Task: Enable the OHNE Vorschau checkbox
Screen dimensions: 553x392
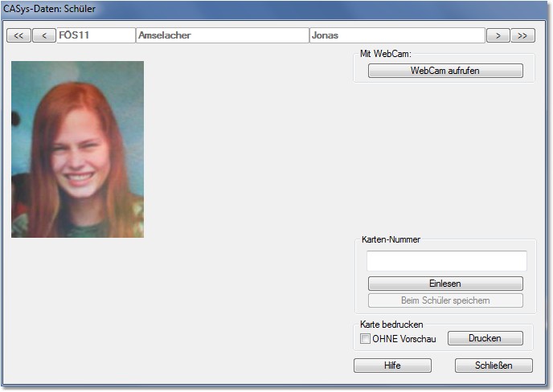Action: (366, 339)
